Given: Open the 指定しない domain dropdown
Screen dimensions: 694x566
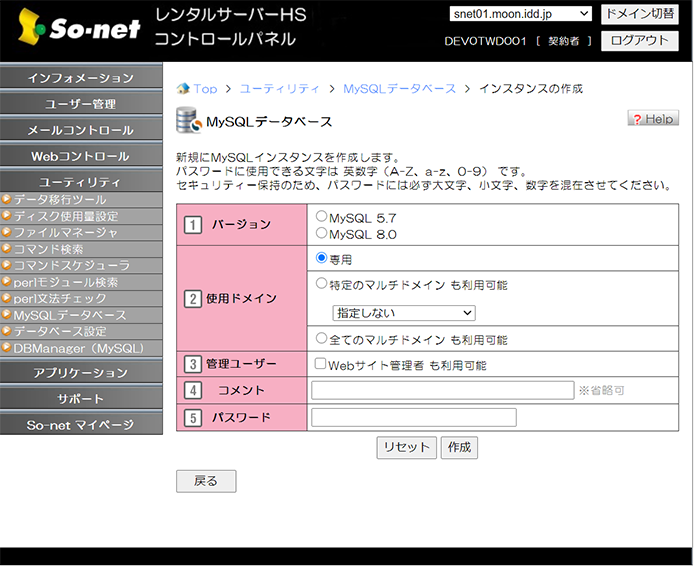Looking at the screenshot, I should coord(403,313).
